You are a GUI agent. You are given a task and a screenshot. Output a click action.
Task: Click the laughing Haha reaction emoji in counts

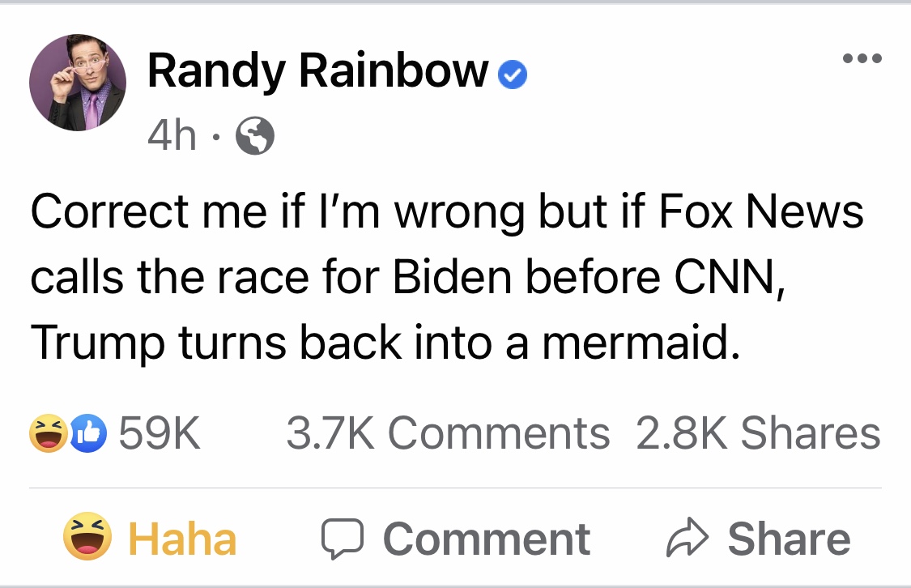pyautogui.click(x=48, y=433)
